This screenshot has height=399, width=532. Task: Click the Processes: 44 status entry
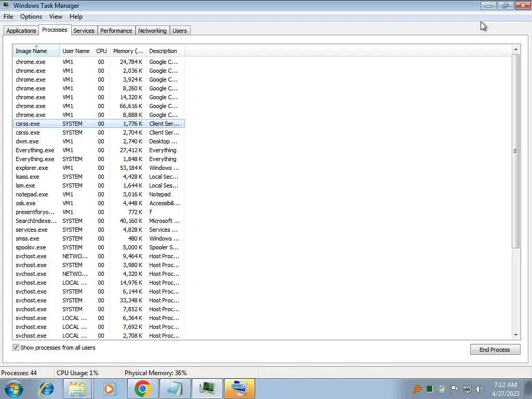[x=19, y=373]
